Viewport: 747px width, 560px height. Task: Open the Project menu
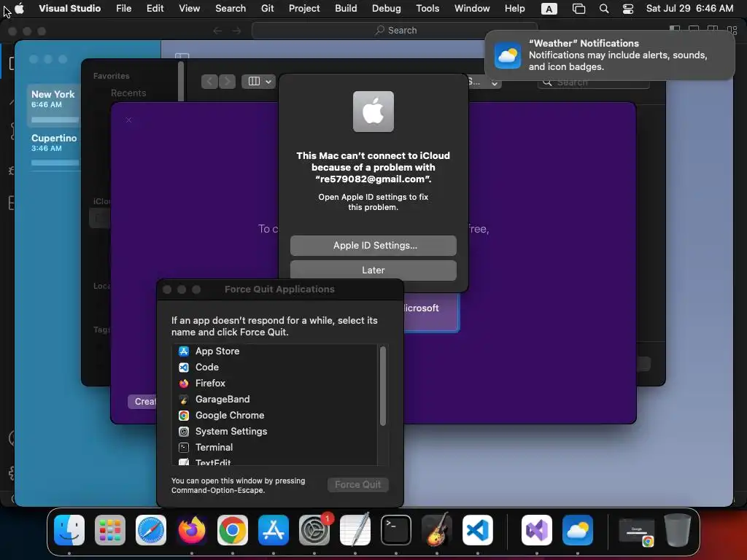[304, 8]
